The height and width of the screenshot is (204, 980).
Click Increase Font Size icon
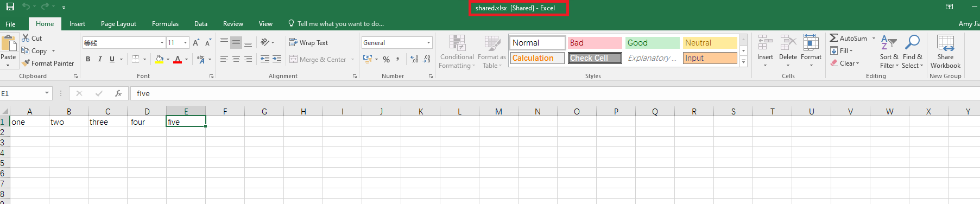(196, 43)
